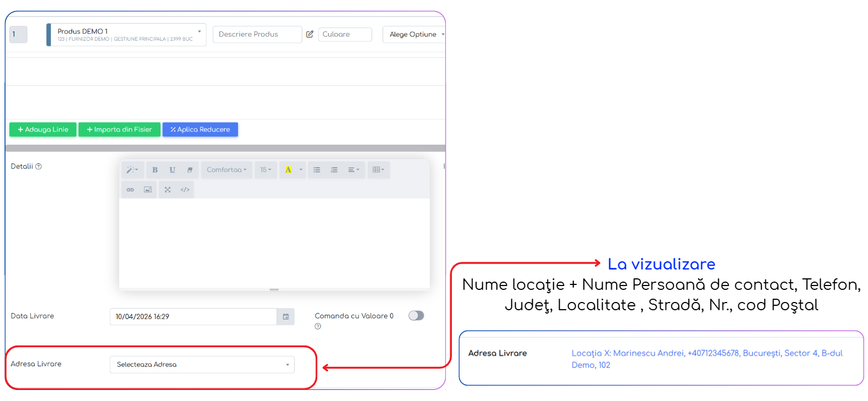The width and height of the screenshot is (868, 401).
Task: Create an unordered bullet list
Action: 317,170
